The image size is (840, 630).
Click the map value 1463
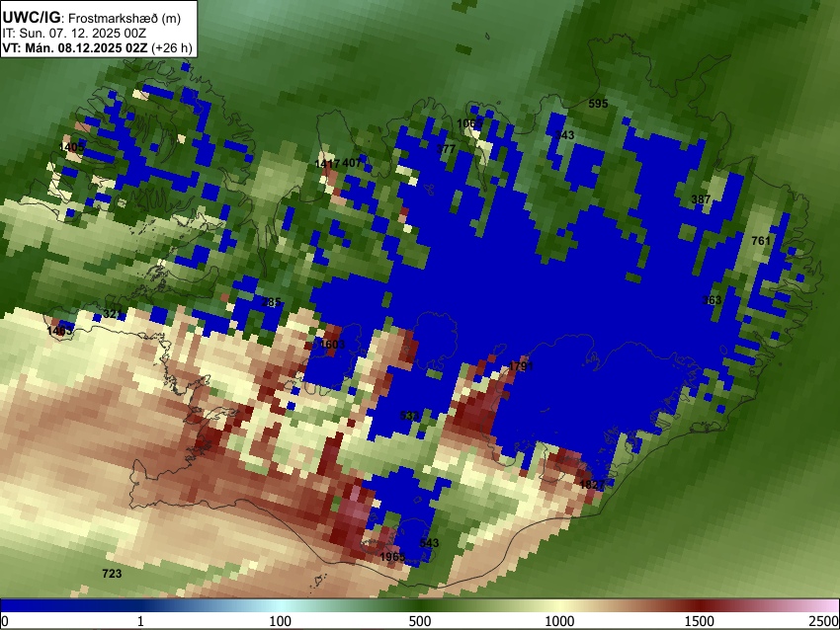click(59, 331)
